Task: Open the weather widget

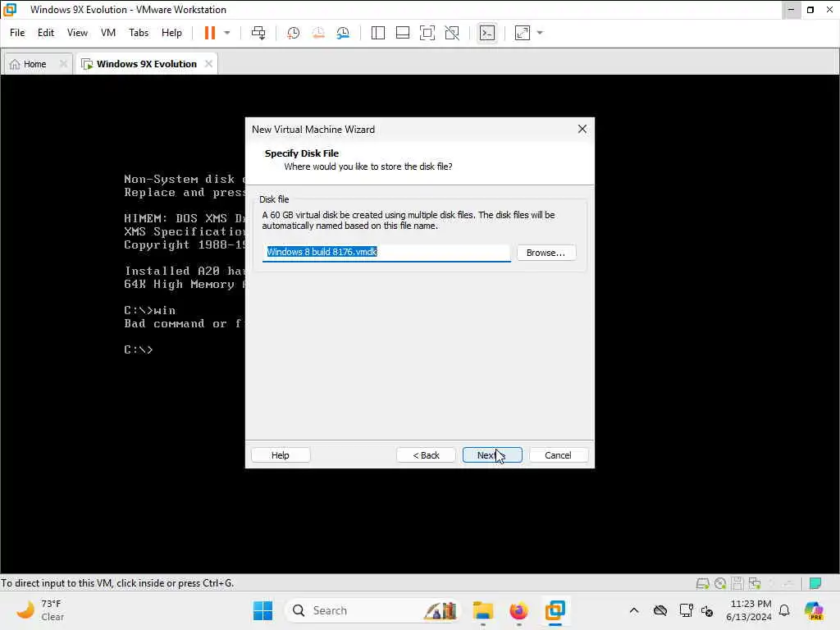Action: tap(40, 610)
